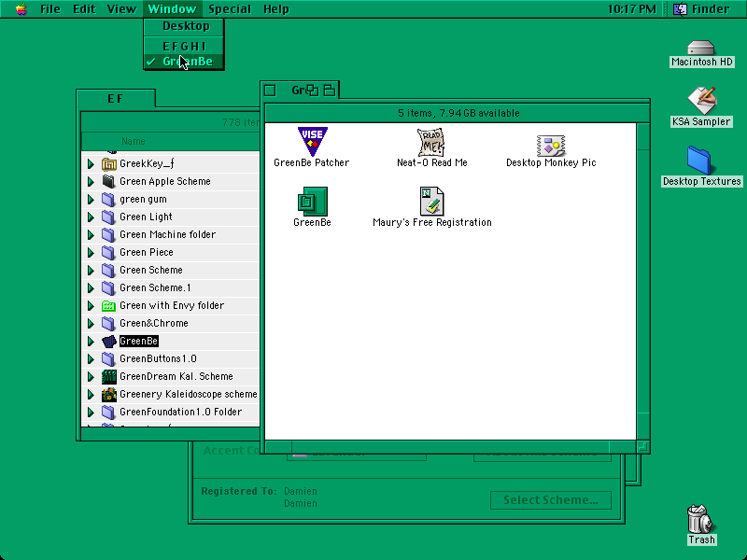Click the E F window title tab
This screenshot has width=747, height=560.
pyautogui.click(x=116, y=99)
